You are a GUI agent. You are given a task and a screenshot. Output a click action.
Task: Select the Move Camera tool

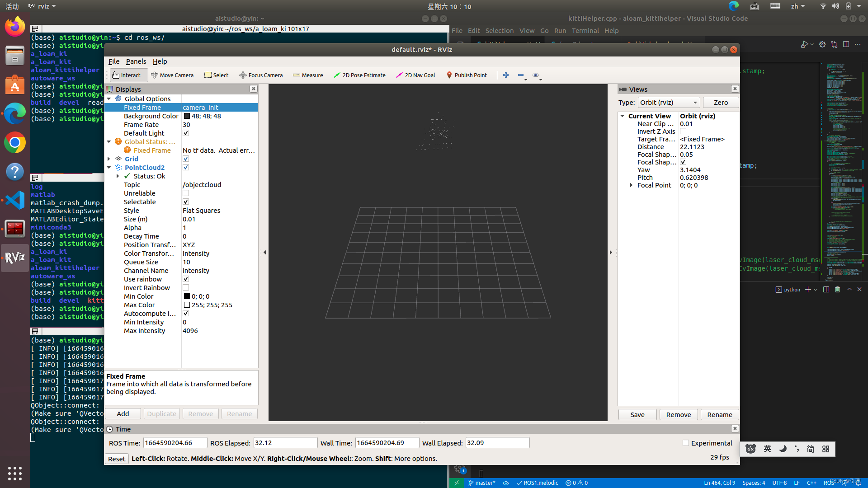pyautogui.click(x=172, y=75)
